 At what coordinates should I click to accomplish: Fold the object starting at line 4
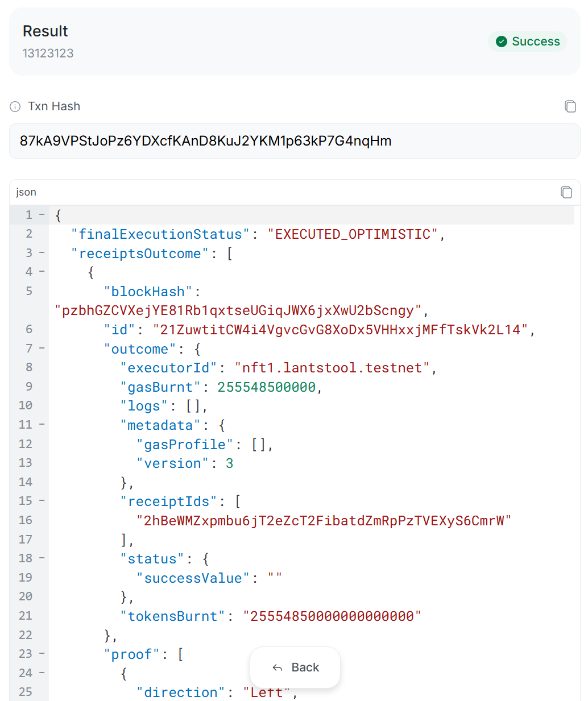click(42, 272)
